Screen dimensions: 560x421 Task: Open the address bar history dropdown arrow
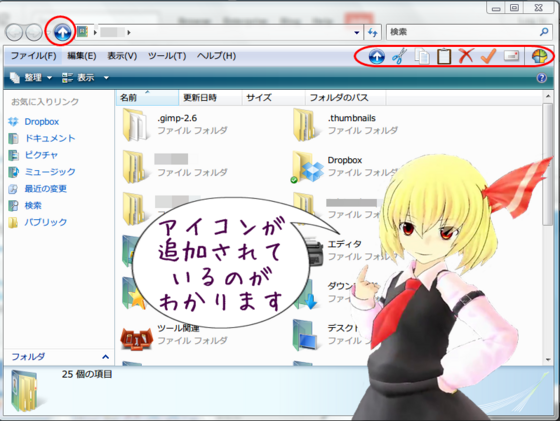point(356,32)
